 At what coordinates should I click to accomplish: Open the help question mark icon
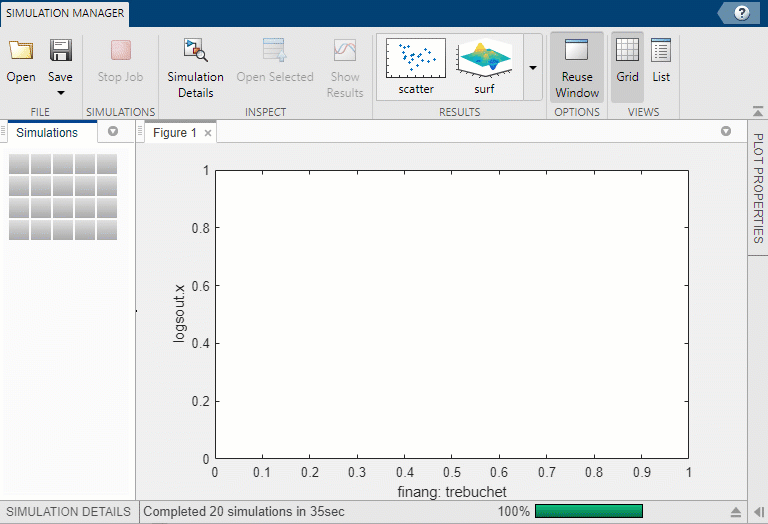pos(741,13)
